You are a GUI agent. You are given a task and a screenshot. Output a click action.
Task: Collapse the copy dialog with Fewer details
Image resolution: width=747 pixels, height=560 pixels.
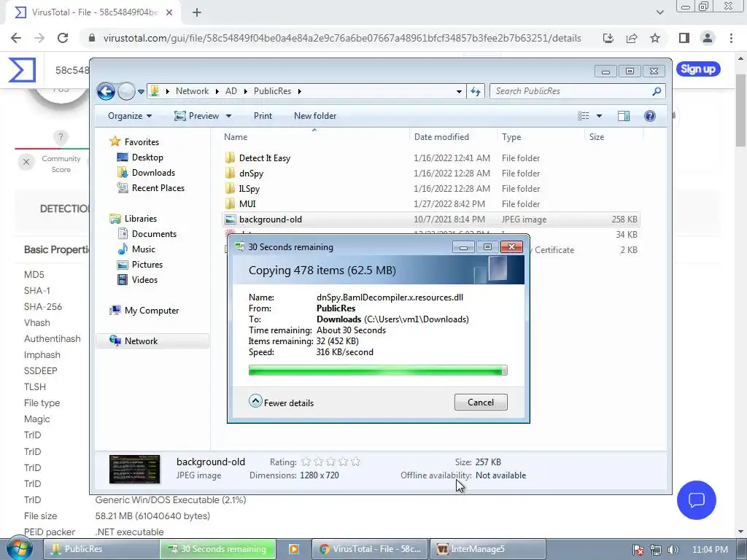click(282, 402)
